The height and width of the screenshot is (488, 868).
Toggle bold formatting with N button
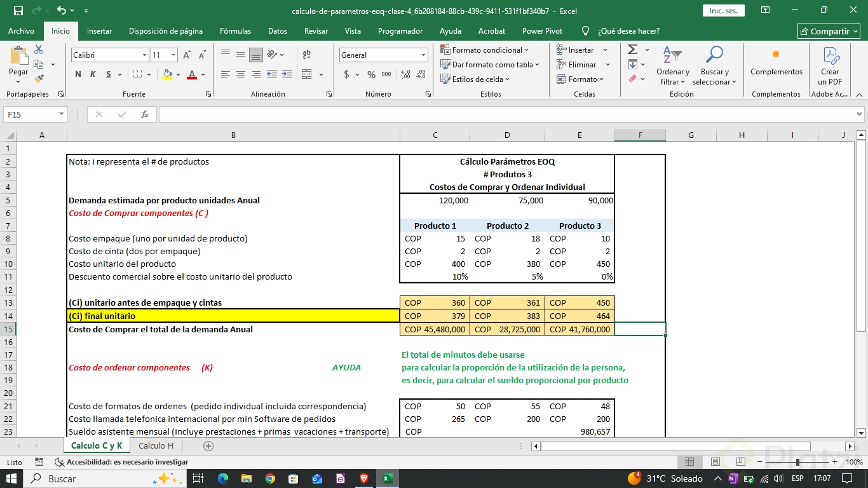point(78,74)
